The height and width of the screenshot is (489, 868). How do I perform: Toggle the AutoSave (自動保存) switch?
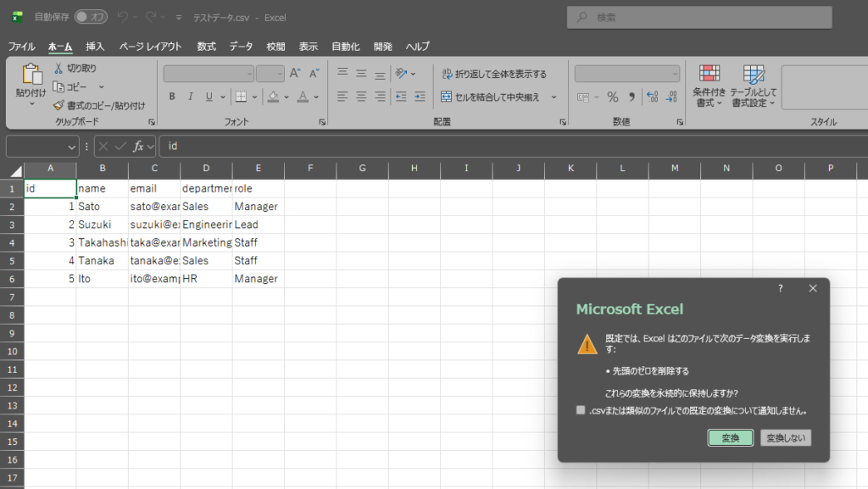click(91, 17)
